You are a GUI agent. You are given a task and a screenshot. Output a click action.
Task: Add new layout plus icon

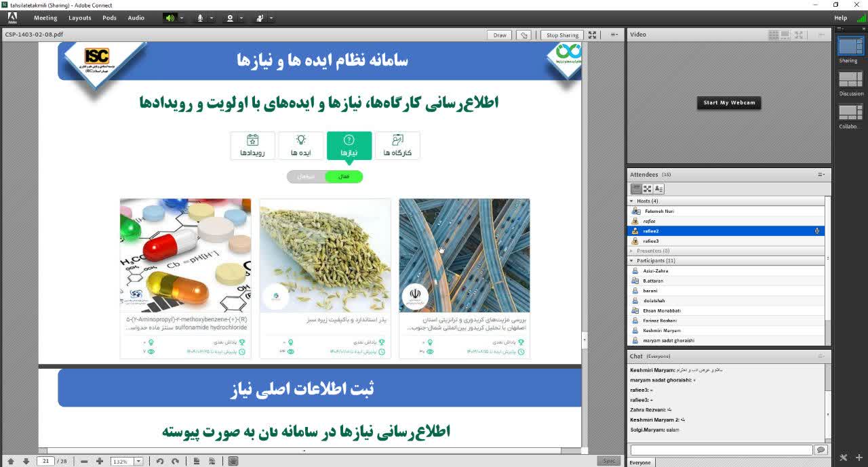pos(859,458)
